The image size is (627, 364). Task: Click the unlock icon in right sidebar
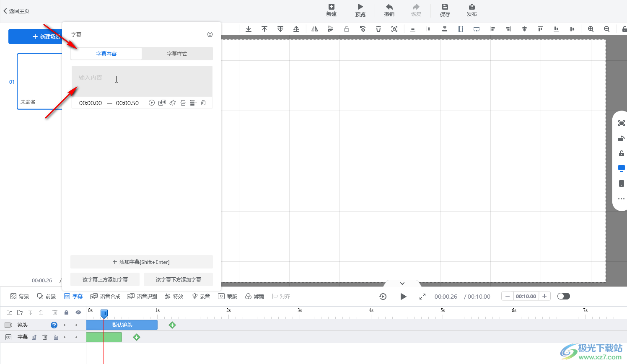click(622, 153)
